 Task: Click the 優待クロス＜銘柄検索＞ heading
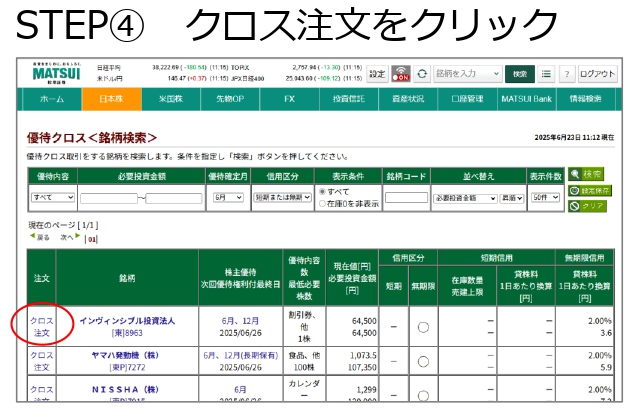92,138
